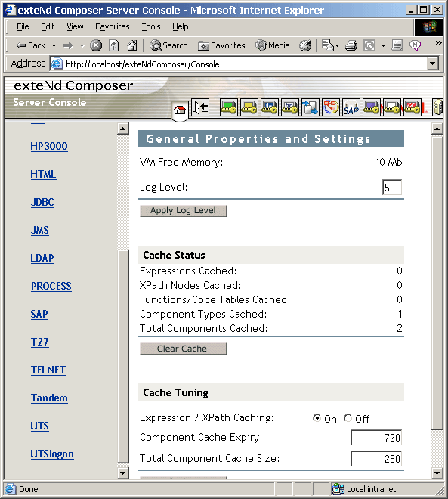The image size is (448, 499).
Task: Open the SAP sidebar link
Action: 39,314
